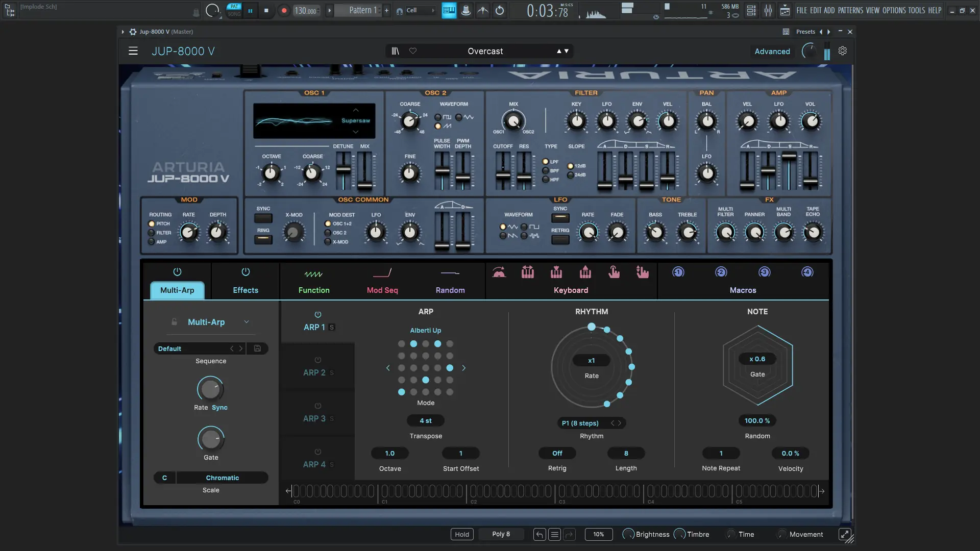Open the plugin settings gear icon
980x551 pixels.
point(843,51)
